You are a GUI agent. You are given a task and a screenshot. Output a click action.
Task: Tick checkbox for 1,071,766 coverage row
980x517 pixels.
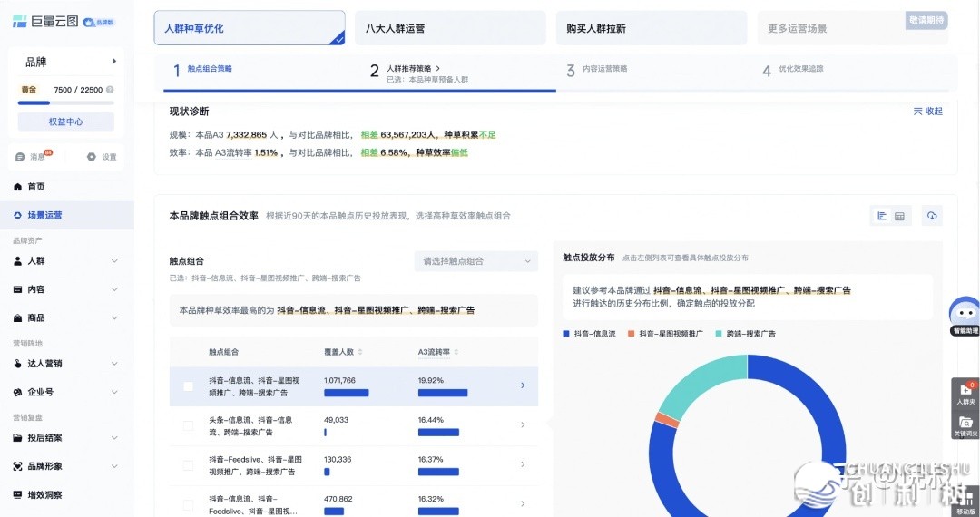[188, 386]
